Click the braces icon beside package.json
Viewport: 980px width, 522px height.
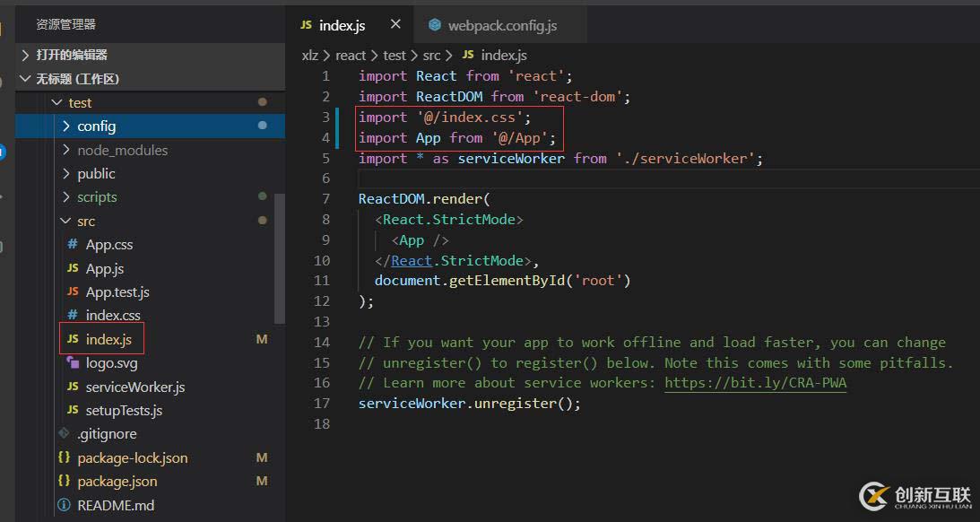click(x=64, y=481)
